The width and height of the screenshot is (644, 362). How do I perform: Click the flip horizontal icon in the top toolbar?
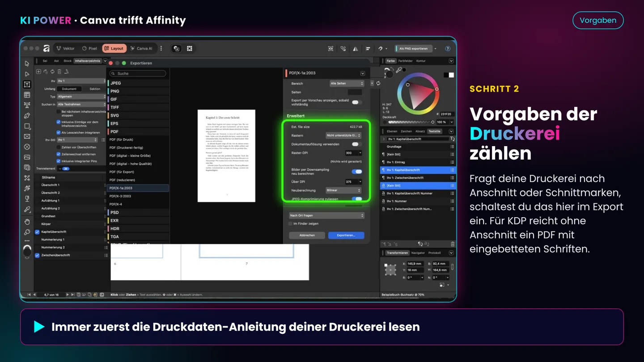356,48
